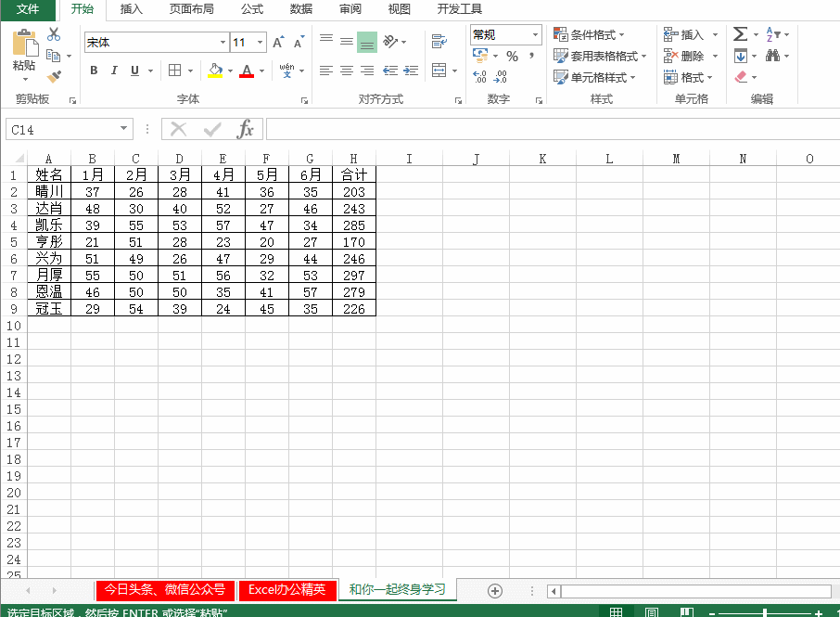
Task: Toggle wrap text button
Action: click(439, 41)
